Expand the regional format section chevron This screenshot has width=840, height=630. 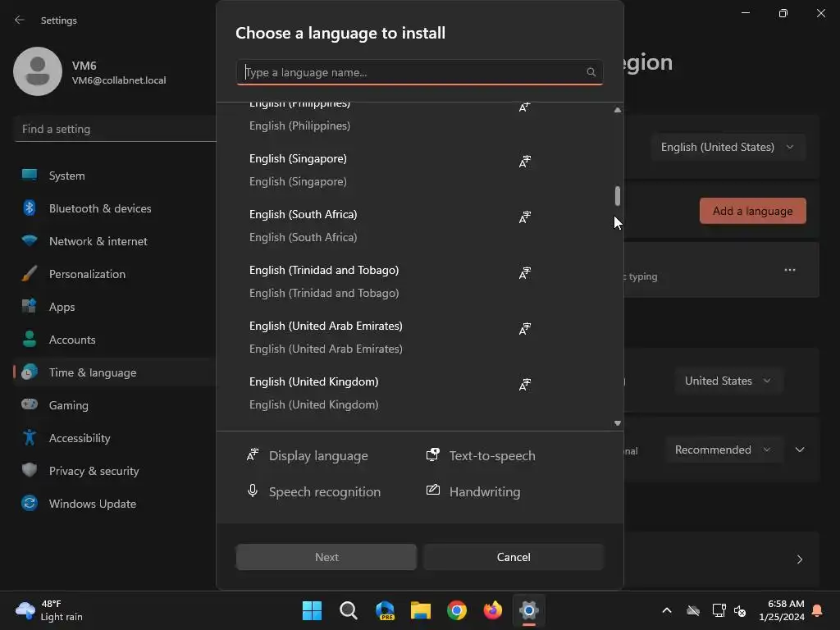[800, 450]
